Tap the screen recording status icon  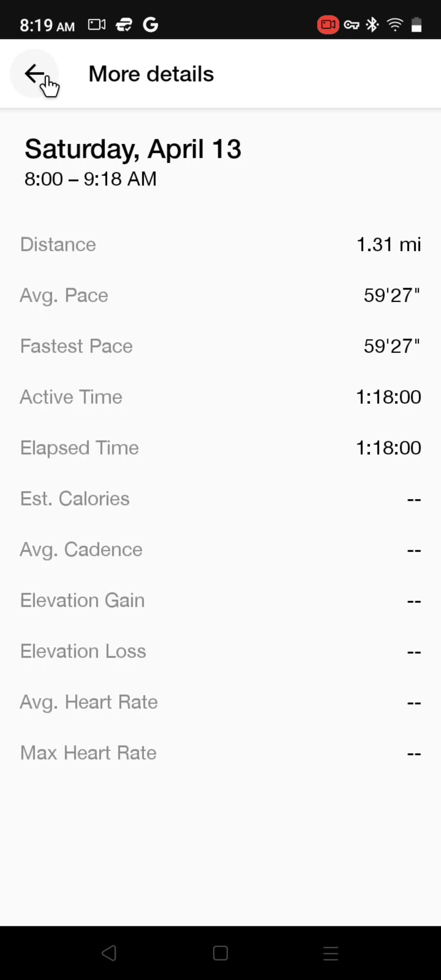[x=328, y=25]
